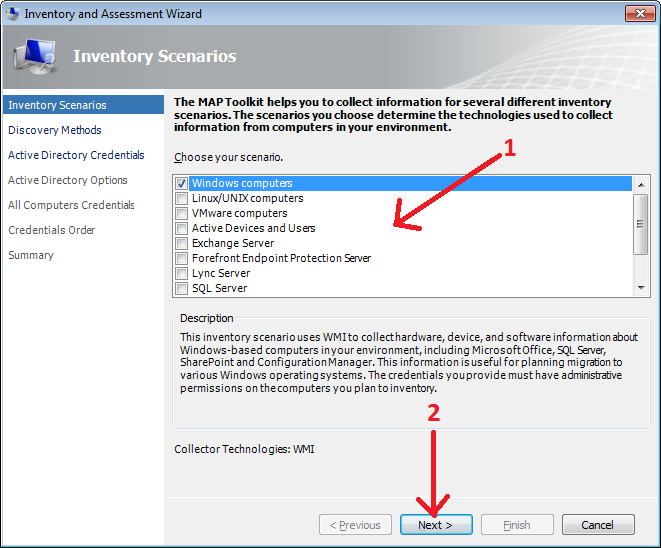
Task: Click the wizard icon in the title bar
Action: [x=12, y=14]
